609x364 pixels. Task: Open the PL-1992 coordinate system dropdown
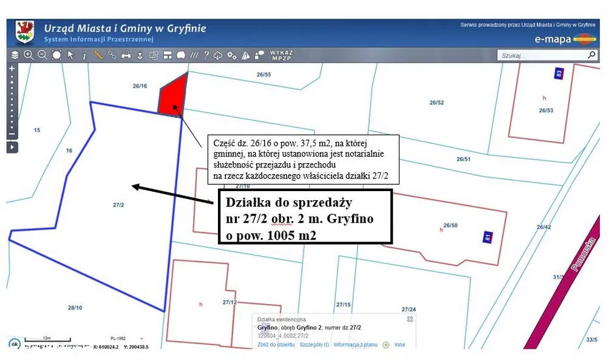(134, 338)
